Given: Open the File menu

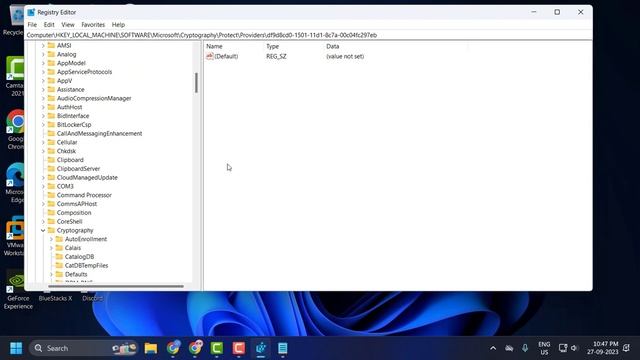Looking at the screenshot, I should [x=32, y=24].
